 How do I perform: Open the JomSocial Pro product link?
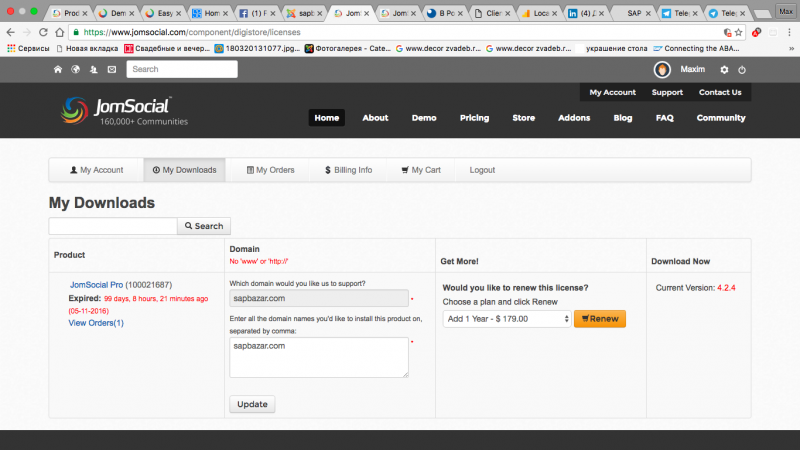(x=96, y=285)
